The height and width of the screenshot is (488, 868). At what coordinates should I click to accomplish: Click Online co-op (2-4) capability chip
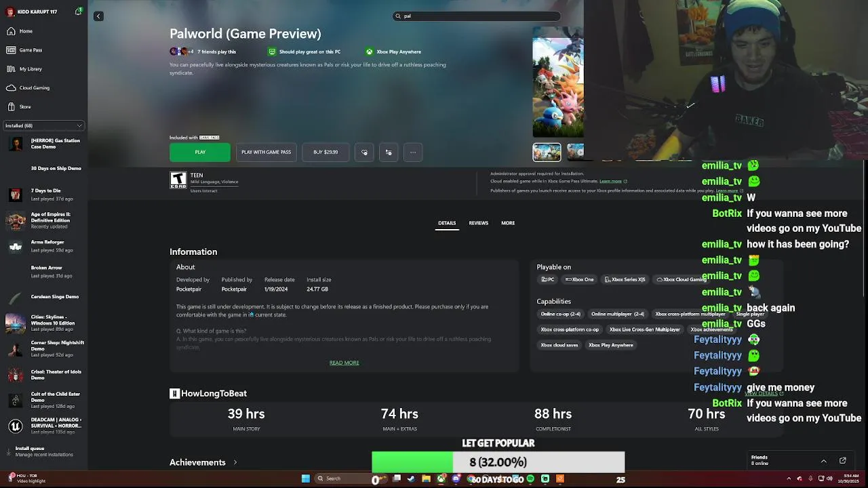tap(560, 314)
